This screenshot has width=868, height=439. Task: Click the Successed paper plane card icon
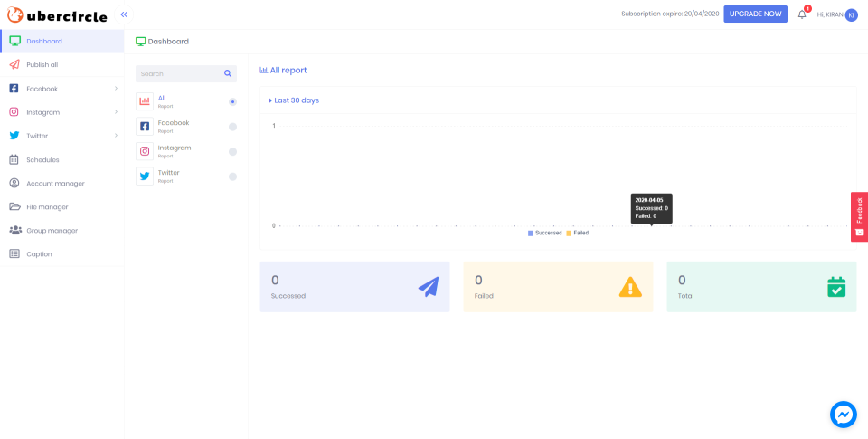pyautogui.click(x=429, y=287)
